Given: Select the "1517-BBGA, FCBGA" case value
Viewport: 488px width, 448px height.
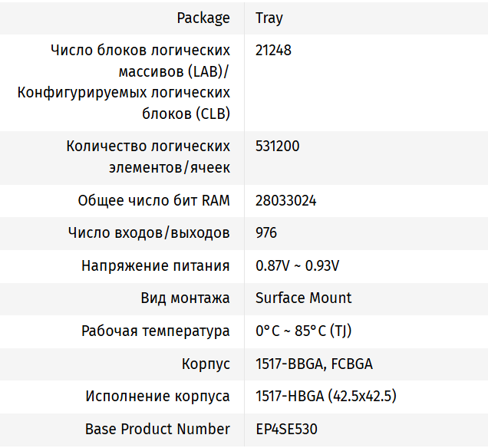Looking at the screenshot, I should pyautogui.click(x=314, y=364).
